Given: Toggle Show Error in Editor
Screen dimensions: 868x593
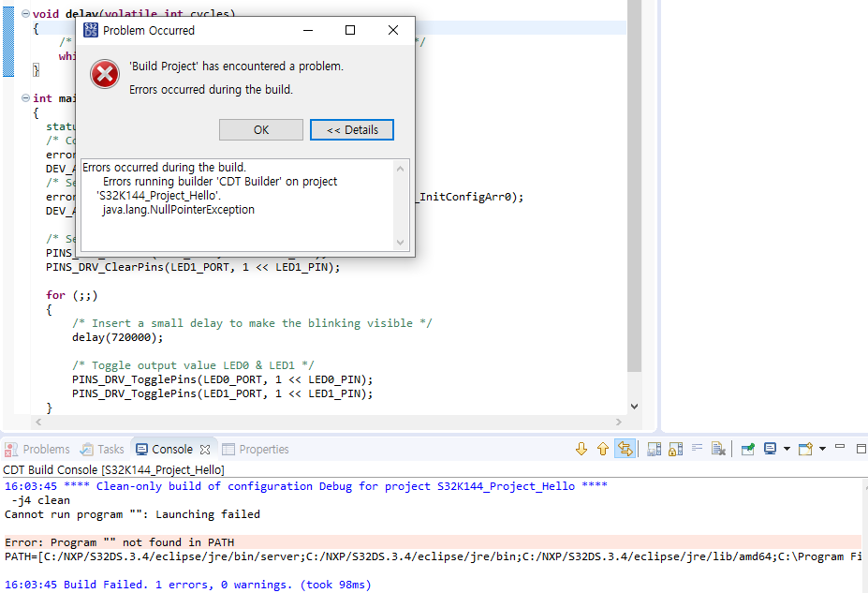Looking at the screenshot, I should (625, 450).
